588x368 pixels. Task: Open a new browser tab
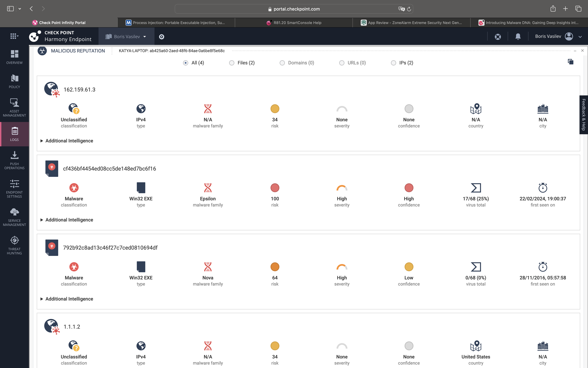pyautogui.click(x=565, y=9)
